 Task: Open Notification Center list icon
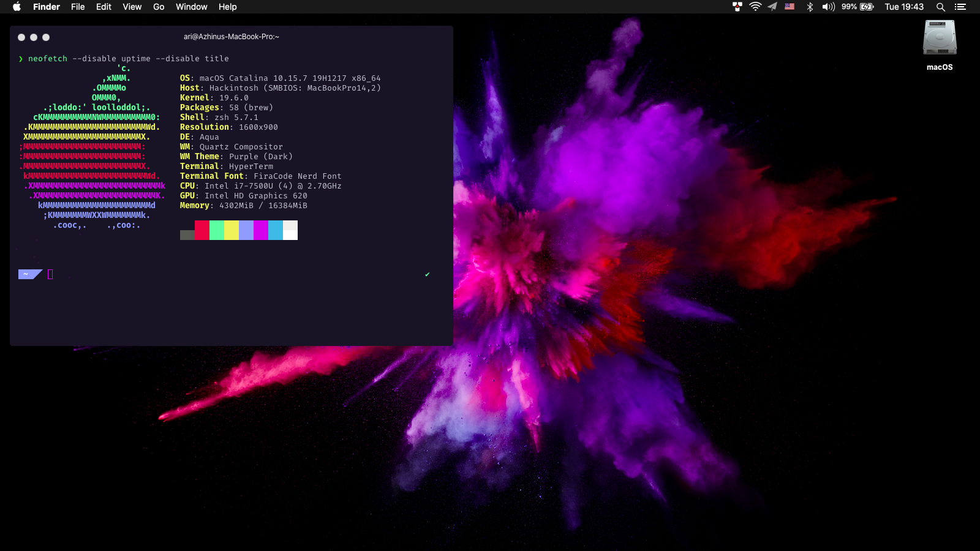coord(960,7)
